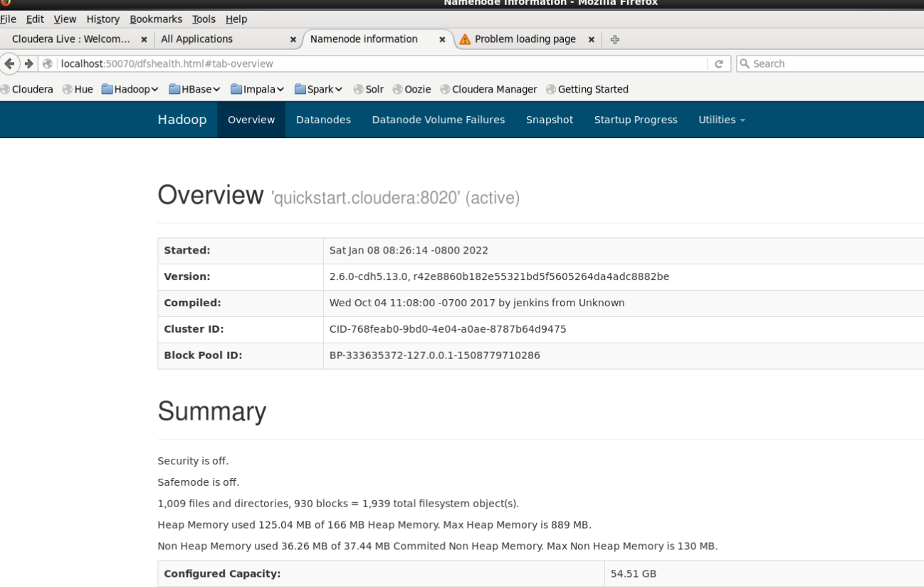This screenshot has width=924, height=587.
Task: Click the Overview heading
Action: click(x=211, y=195)
